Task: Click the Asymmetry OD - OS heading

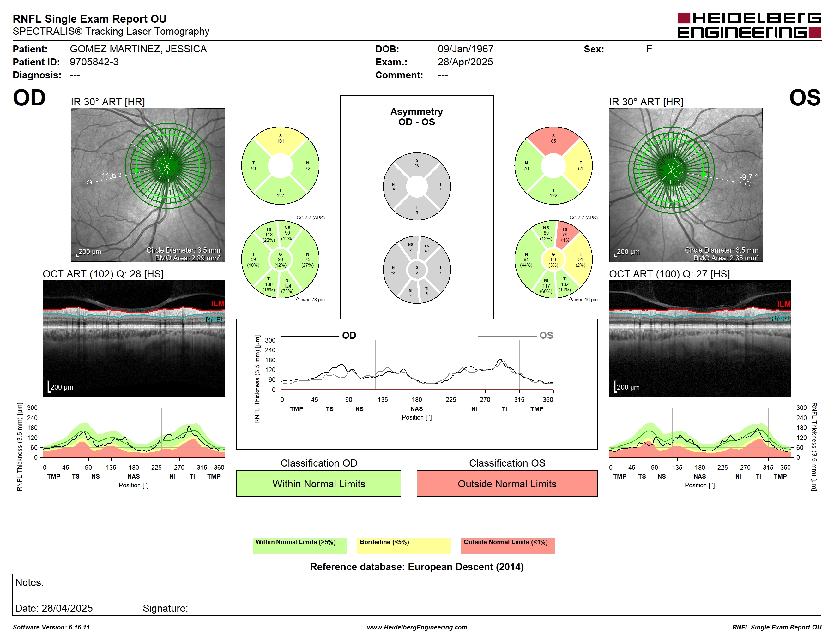Action: (417, 117)
